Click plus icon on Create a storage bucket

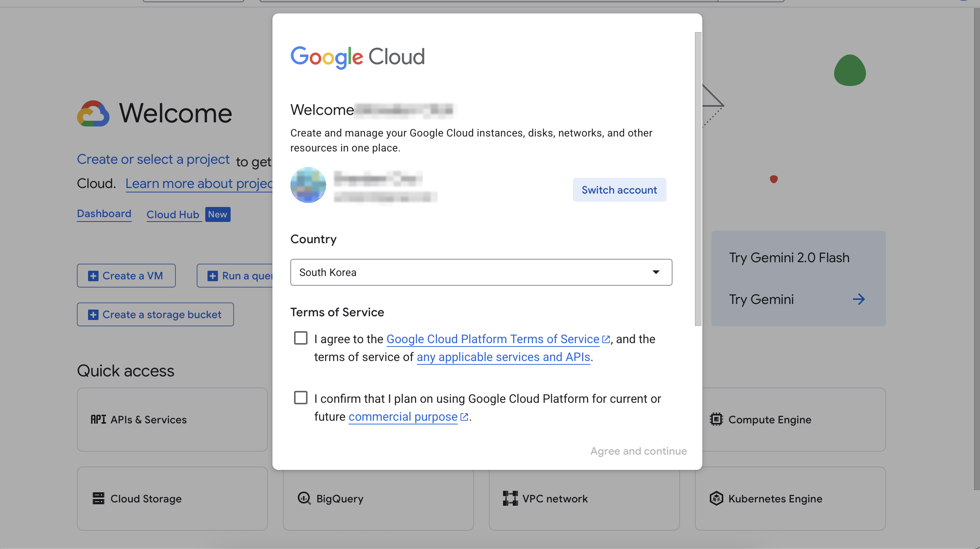coord(93,315)
